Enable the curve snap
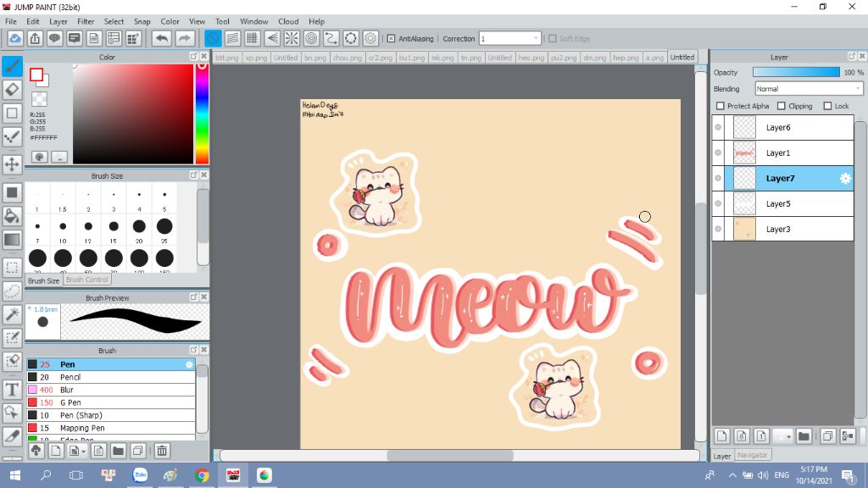Image resolution: width=868 pixels, height=488 pixels. (x=331, y=39)
